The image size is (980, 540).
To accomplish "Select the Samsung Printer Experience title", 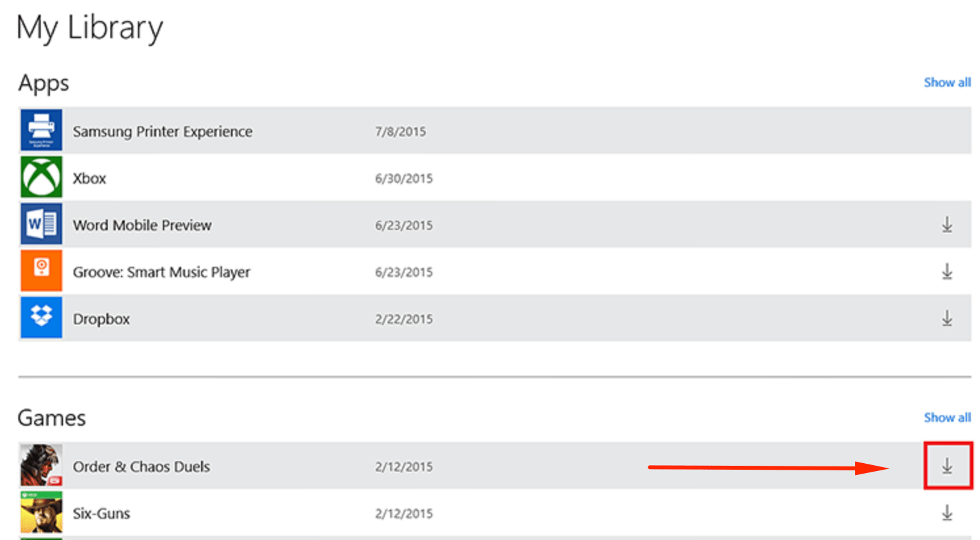I will (162, 131).
